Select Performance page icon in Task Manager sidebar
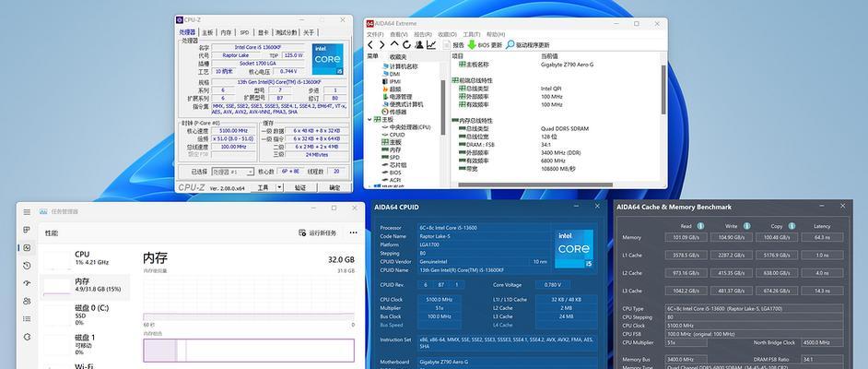 point(27,247)
